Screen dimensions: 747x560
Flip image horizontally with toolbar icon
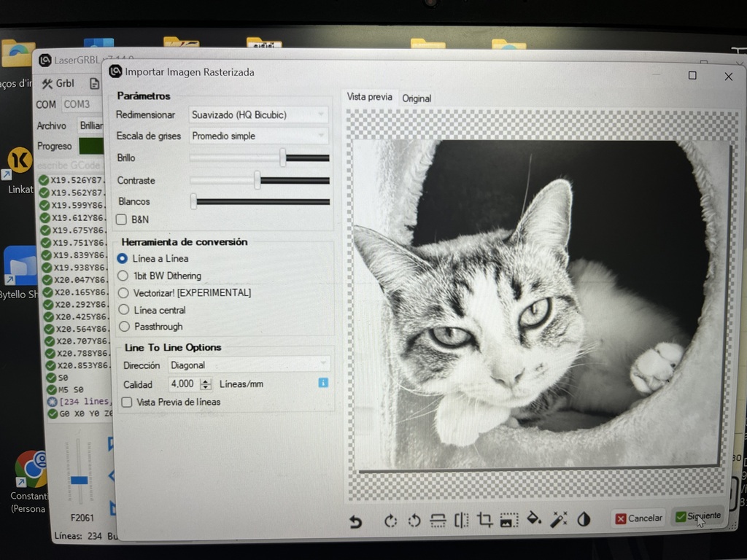(x=461, y=520)
